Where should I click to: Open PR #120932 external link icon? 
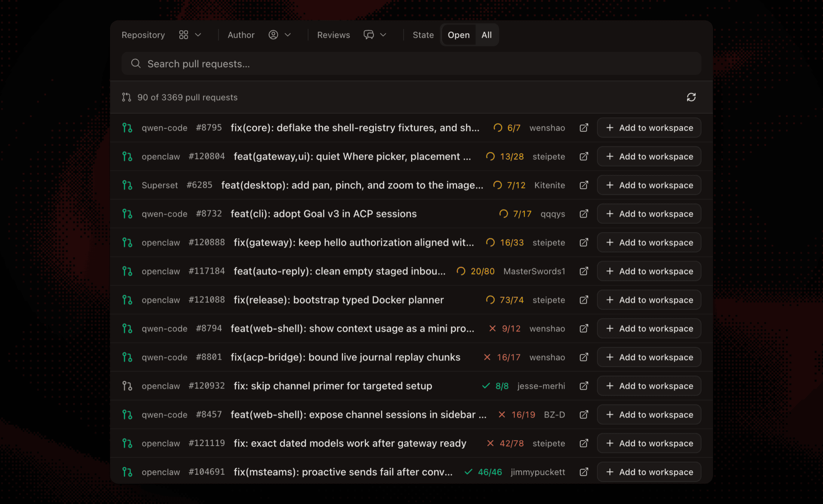coord(584,386)
